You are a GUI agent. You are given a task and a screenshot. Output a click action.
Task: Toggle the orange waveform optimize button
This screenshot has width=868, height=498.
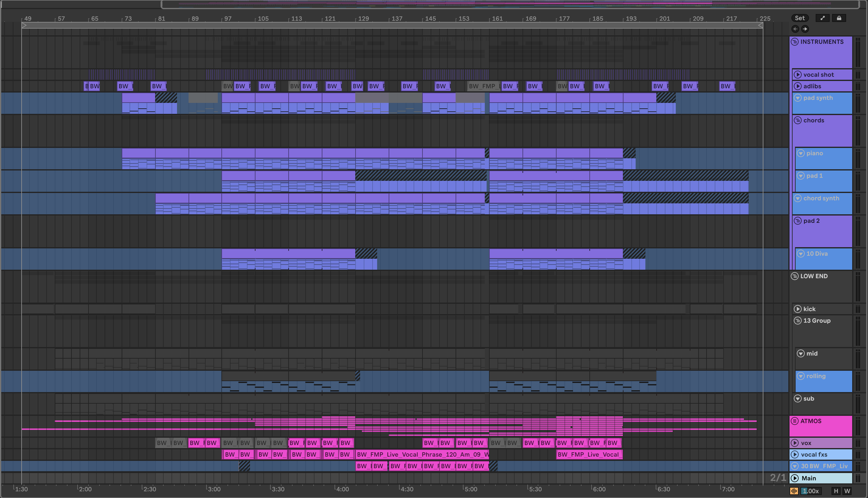(x=794, y=491)
